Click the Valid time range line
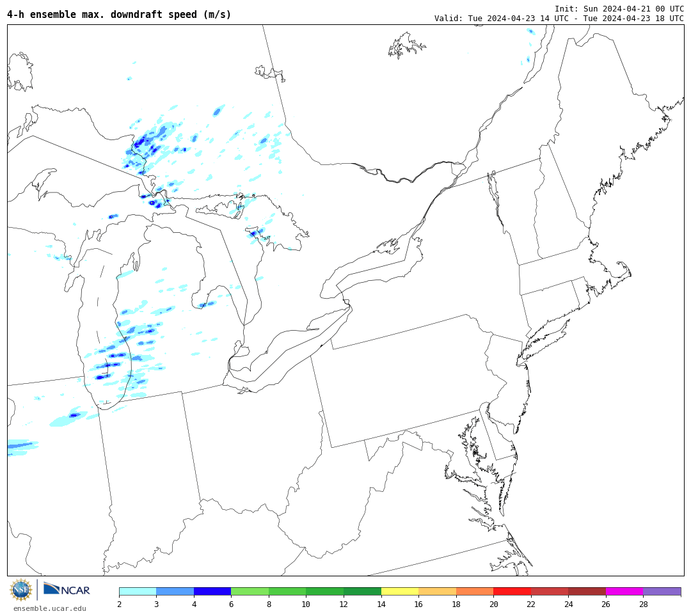 pyautogui.click(x=559, y=19)
